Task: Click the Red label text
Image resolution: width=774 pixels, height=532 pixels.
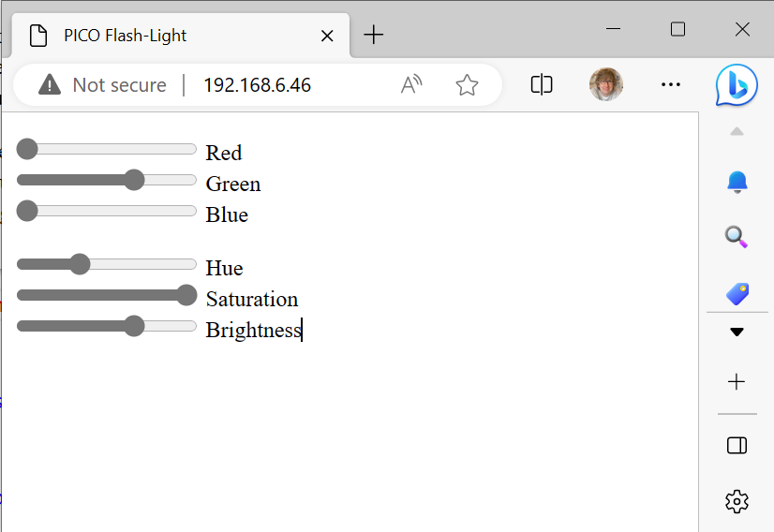Action: pos(224,153)
